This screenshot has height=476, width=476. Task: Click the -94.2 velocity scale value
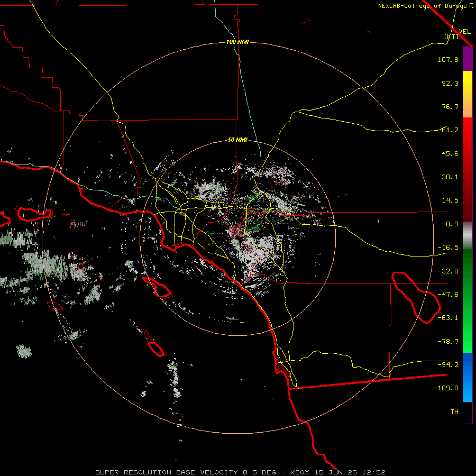click(x=448, y=365)
